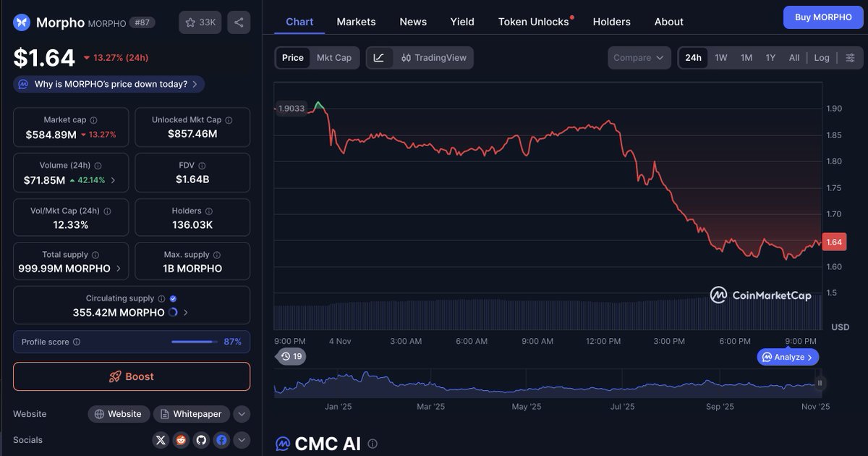Toggle Log scale on chart
This screenshot has width=868, height=456.
click(x=822, y=58)
